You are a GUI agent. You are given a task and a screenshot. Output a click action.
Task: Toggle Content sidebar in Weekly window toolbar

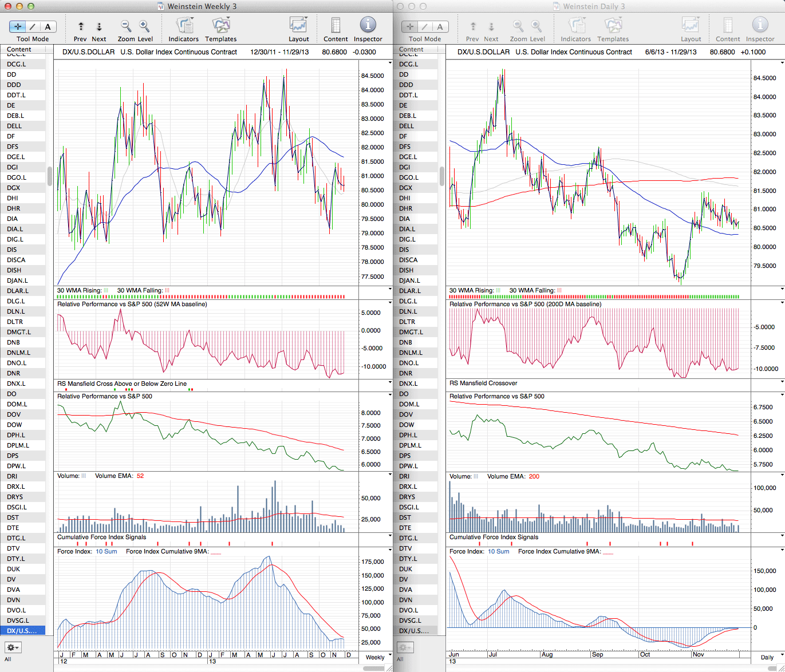(336, 26)
